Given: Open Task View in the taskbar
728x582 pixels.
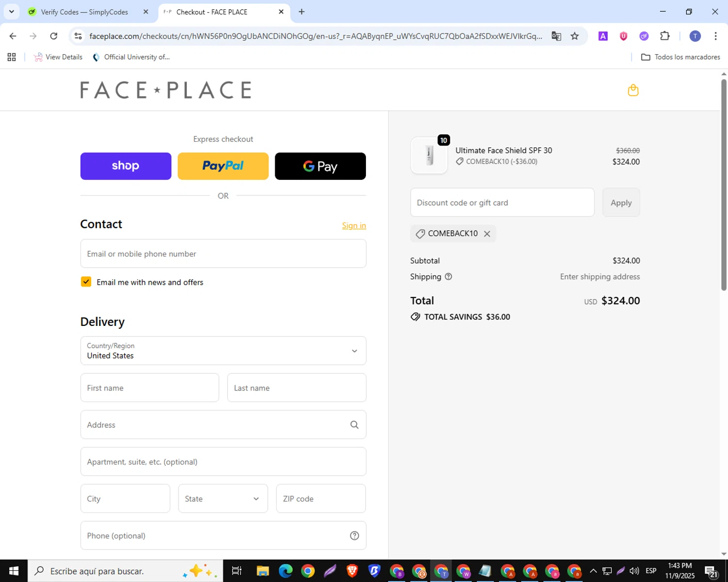Looking at the screenshot, I should click(236, 571).
